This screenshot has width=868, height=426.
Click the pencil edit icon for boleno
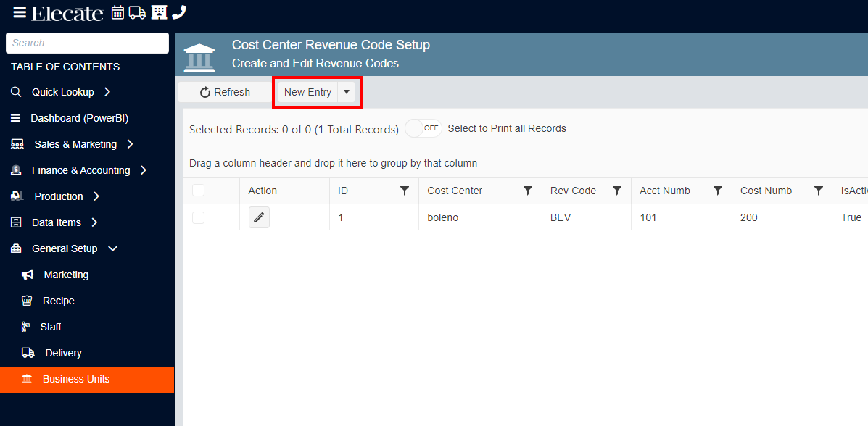click(259, 218)
